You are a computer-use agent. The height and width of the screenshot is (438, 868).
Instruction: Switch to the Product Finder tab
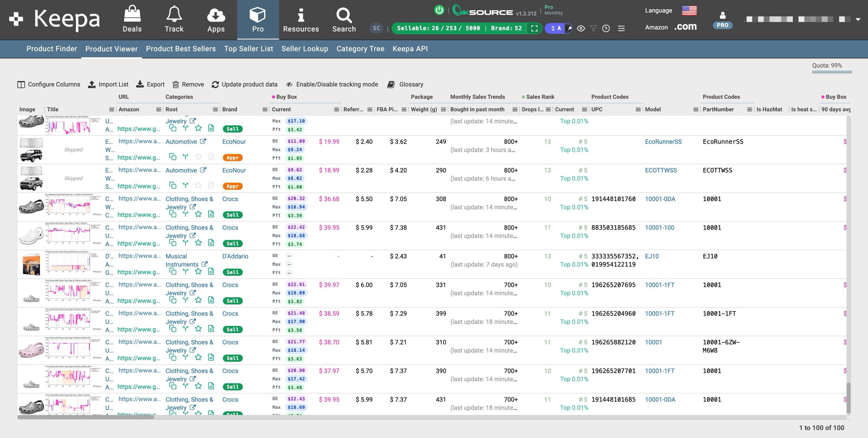pos(52,49)
